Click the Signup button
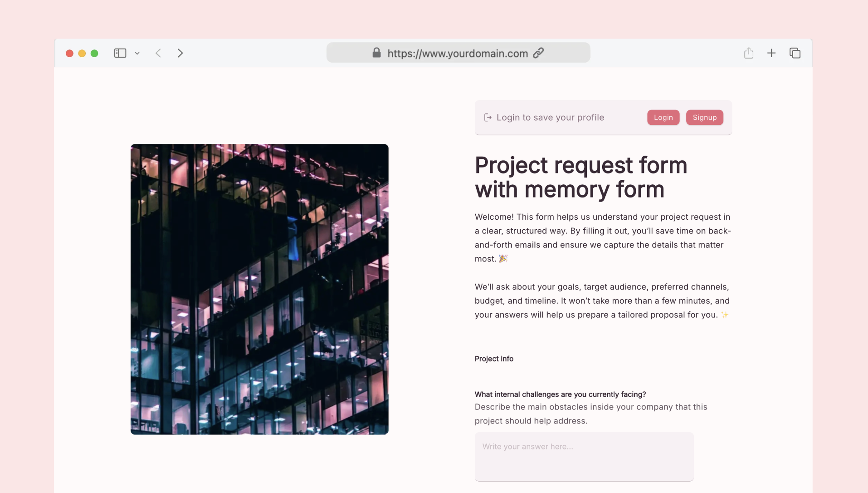Screen dimensions: 868x493 [x=704, y=118]
